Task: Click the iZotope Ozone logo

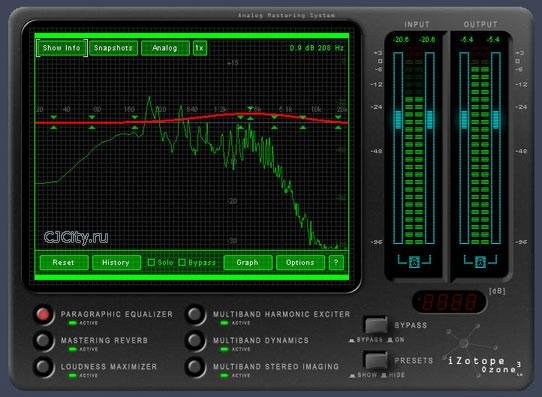Action: 484,365
